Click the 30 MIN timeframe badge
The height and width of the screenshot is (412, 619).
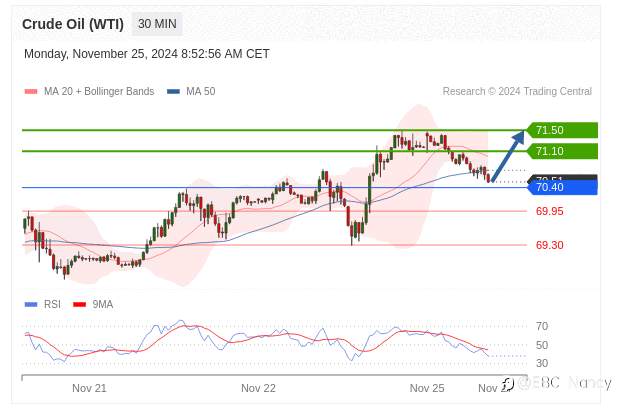pyautogui.click(x=157, y=24)
